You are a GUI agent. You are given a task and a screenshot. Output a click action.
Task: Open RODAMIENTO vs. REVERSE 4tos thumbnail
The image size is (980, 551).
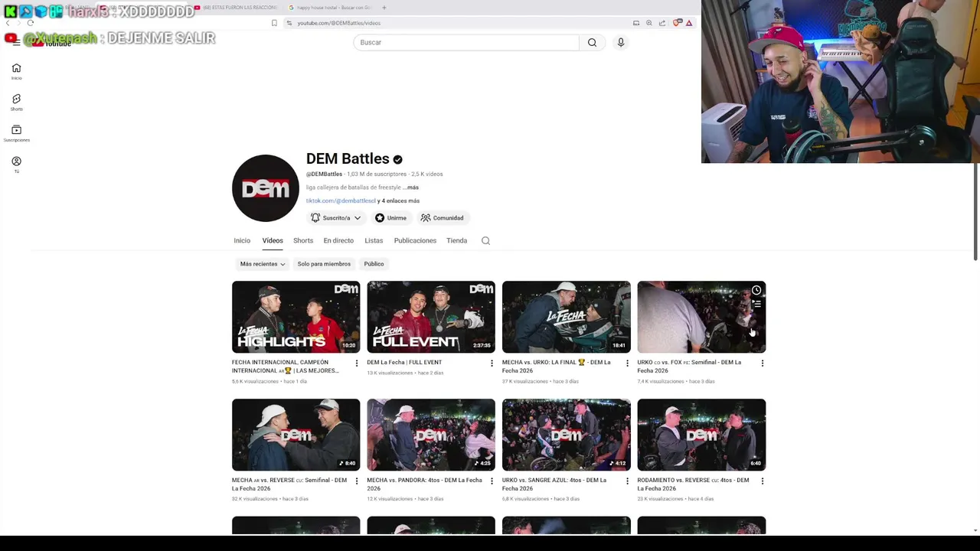click(x=701, y=435)
